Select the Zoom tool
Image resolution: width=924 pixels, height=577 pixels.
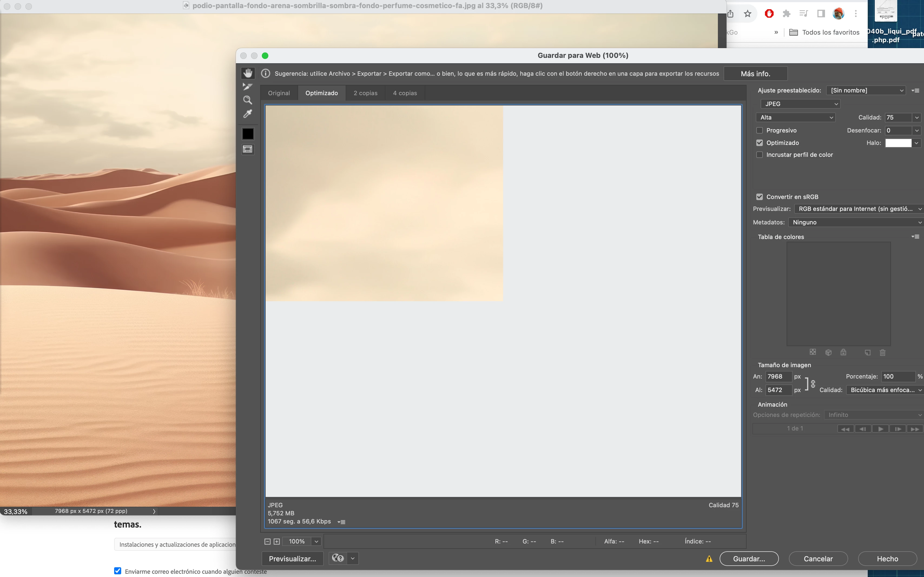248,100
